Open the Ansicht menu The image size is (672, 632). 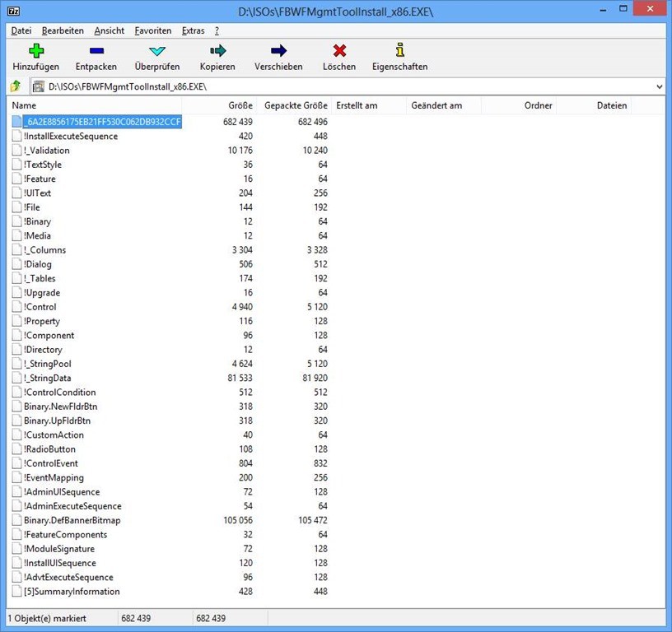(110, 30)
